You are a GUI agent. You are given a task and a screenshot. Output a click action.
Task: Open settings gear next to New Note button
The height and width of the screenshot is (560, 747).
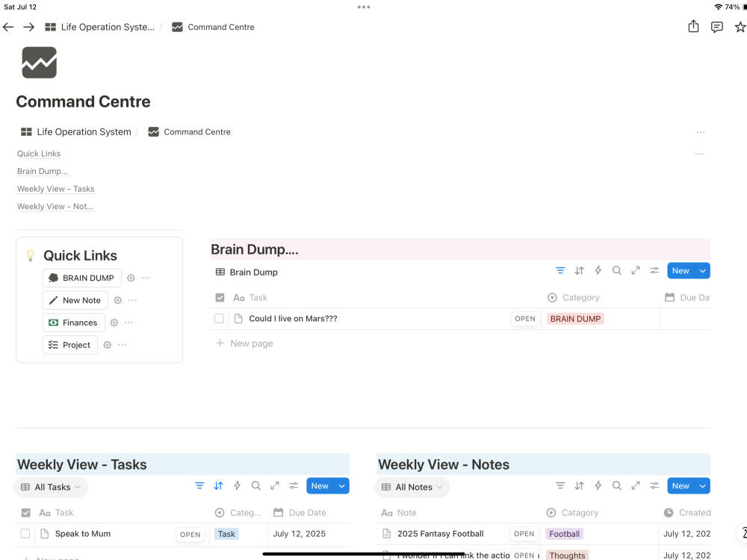click(118, 300)
